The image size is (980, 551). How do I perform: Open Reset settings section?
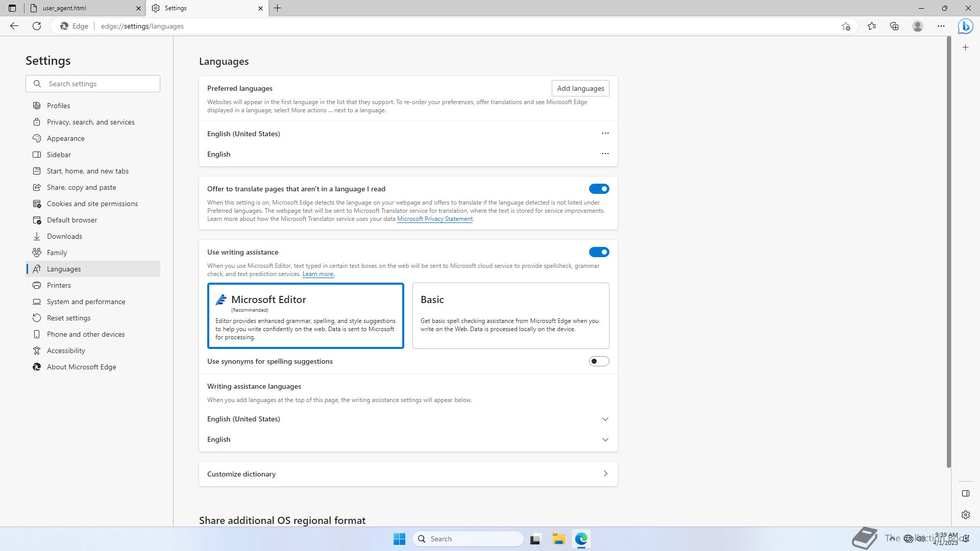click(x=93, y=318)
